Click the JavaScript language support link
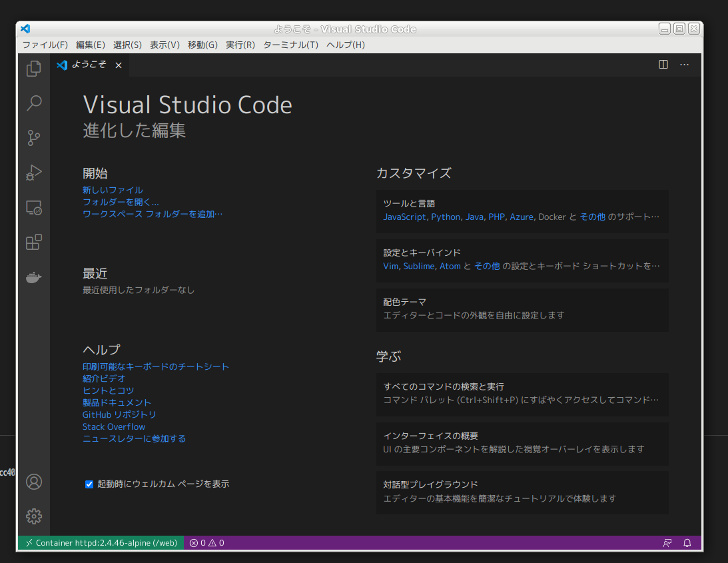This screenshot has width=728, height=563. point(404,217)
